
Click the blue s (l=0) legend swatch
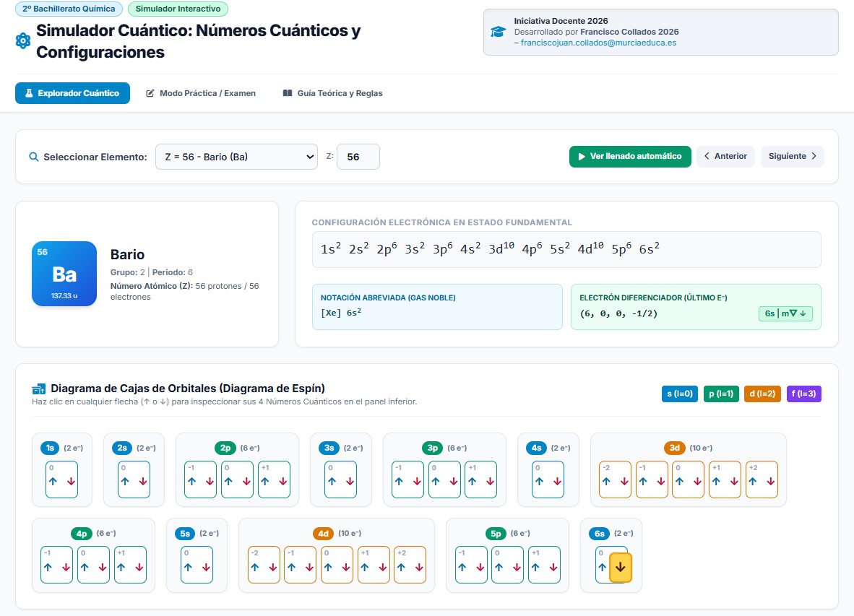point(680,394)
